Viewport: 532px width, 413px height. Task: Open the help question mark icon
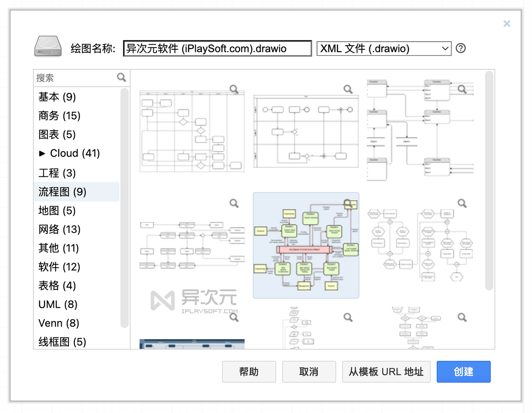tap(461, 48)
